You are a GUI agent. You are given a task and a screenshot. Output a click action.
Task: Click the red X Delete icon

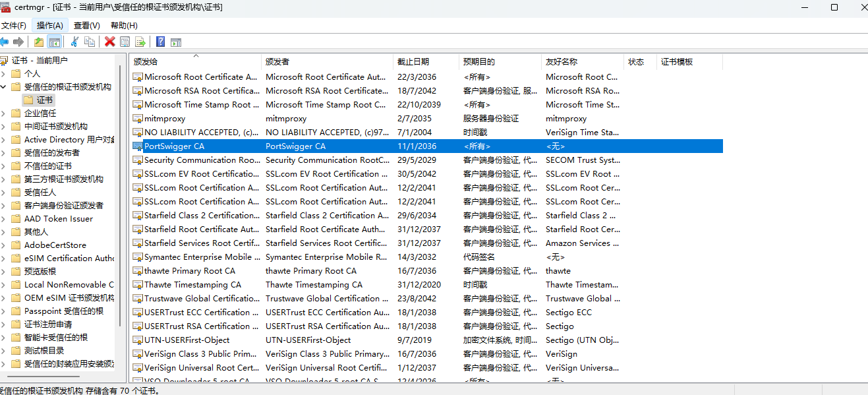110,42
